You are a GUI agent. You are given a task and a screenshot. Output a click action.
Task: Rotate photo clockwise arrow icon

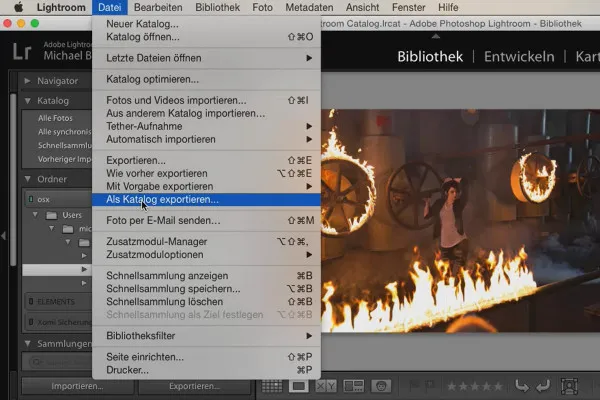[543, 386]
